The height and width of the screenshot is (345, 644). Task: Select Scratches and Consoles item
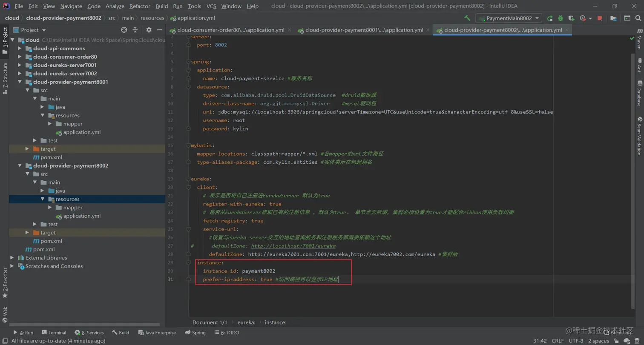[54, 266]
